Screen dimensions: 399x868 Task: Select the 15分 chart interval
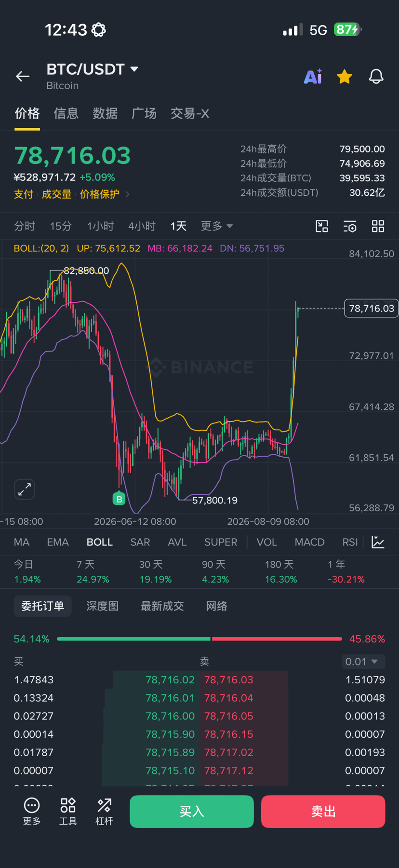(61, 226)
